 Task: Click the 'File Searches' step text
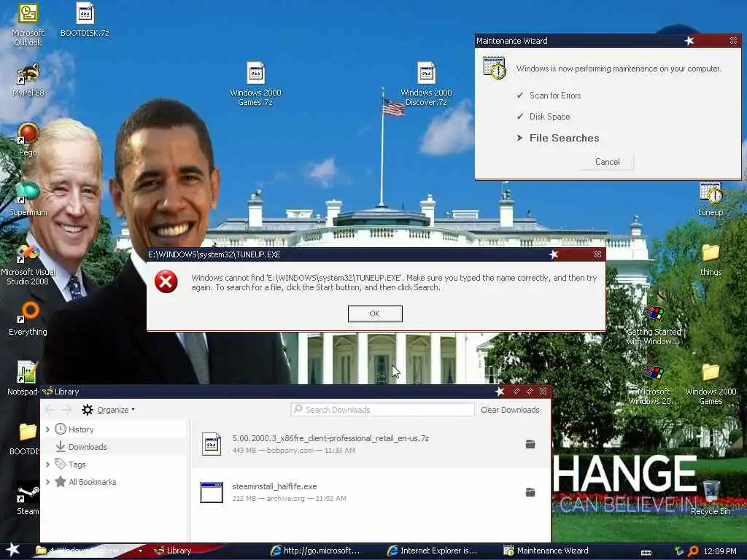tap(564, 138)
